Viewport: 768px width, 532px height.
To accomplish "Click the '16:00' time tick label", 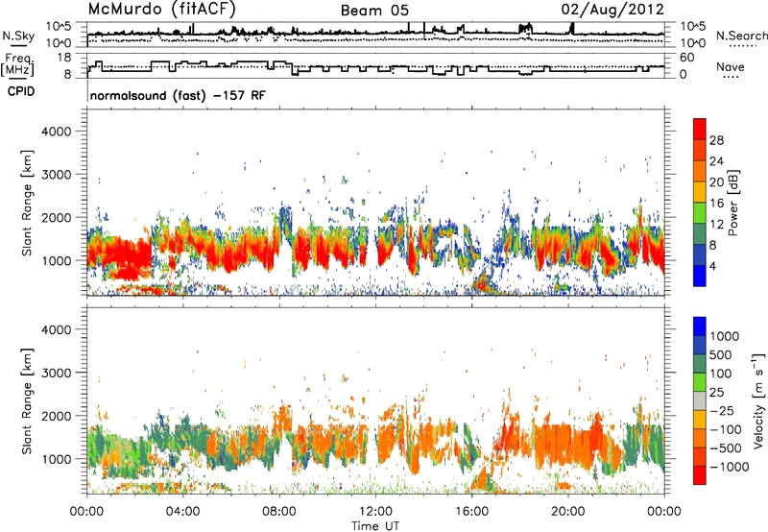I will click(x=471, y=512).
